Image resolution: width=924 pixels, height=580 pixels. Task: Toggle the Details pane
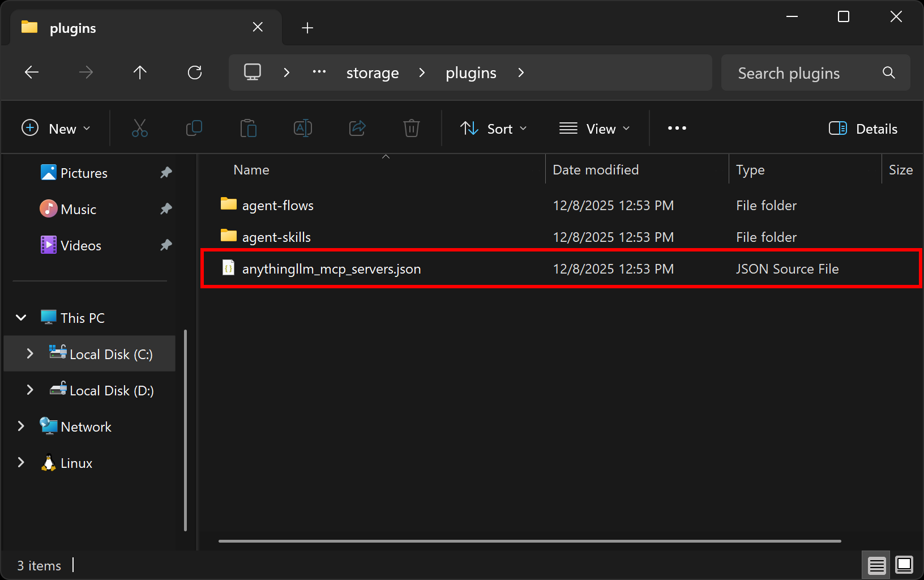pos(862,128)
